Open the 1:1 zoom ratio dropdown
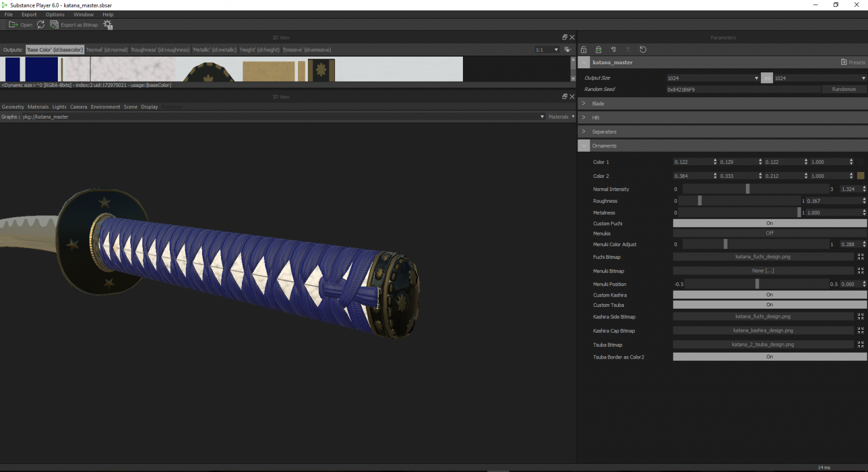The image size is (868, 472). pos(546,50)
